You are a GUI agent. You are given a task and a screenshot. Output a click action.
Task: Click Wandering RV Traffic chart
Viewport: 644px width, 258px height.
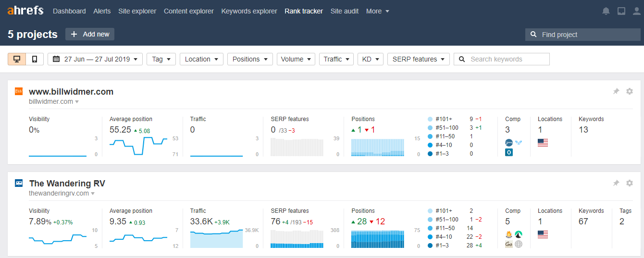[x=217, y=238]
